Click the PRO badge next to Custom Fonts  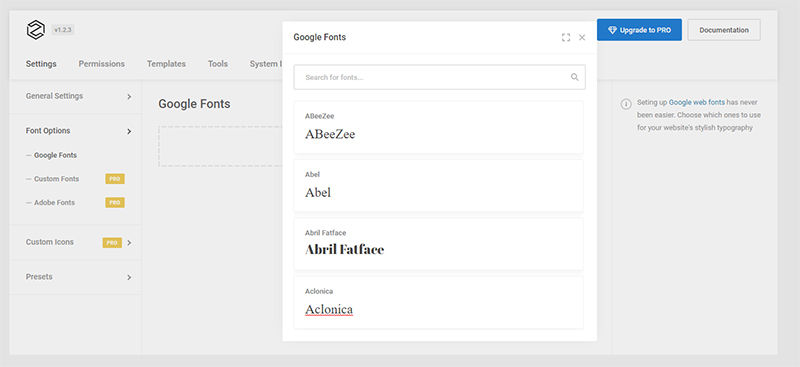pyautogui.click(x=115, y=179)
